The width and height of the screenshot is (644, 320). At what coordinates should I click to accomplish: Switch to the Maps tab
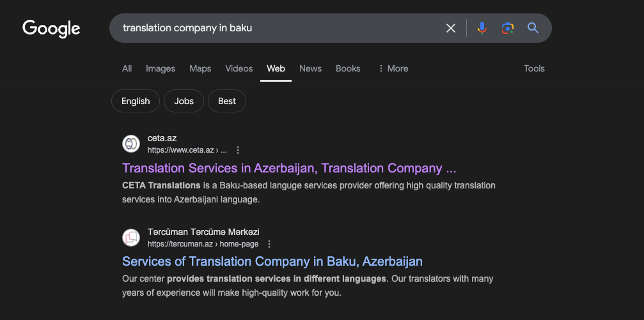[200, 68]
